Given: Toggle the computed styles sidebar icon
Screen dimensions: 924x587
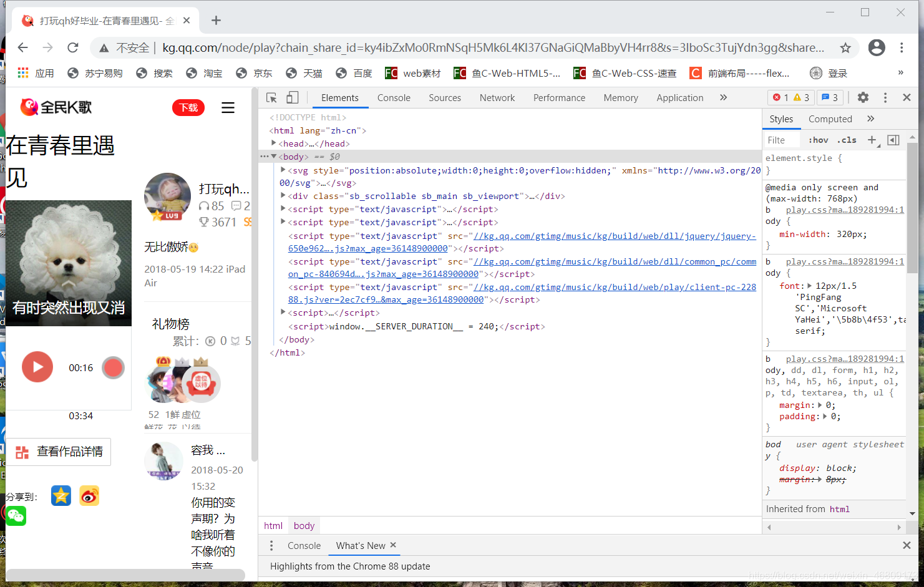Looking at the screenshot, I should click(x=893, y=140).
